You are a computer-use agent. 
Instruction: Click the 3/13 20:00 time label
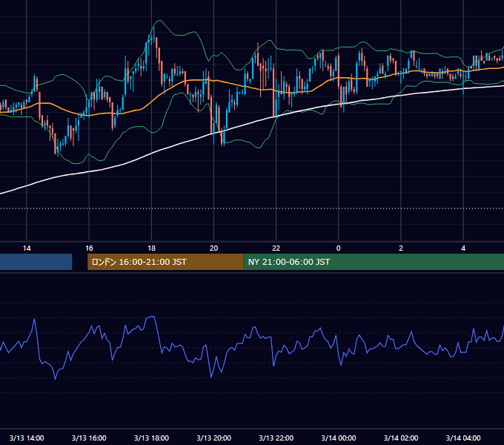point(213,438)
